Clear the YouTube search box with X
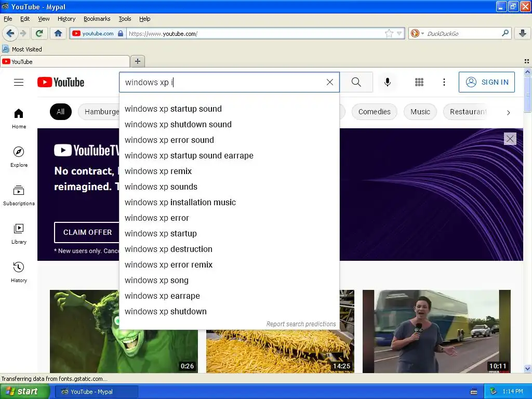 [x=329, y=82]
